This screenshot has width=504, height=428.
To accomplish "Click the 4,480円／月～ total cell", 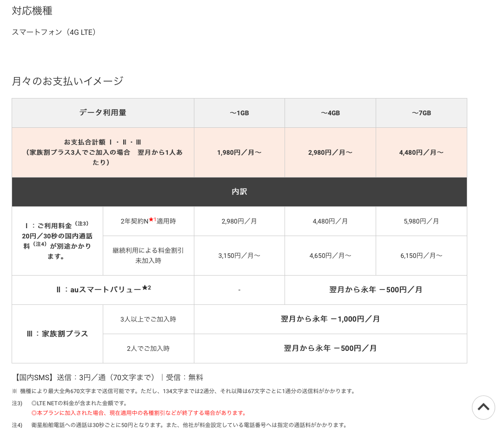I will [421, 152].
